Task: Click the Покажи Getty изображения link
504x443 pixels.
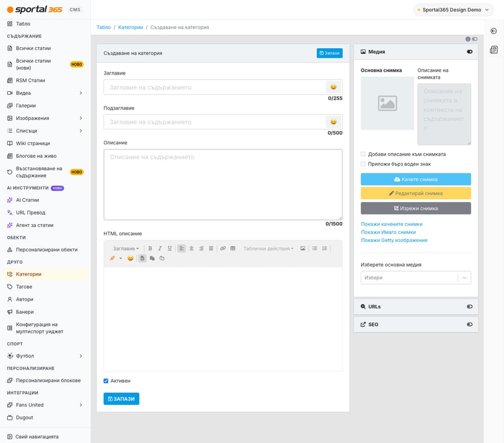Action: tap(394, 240)
